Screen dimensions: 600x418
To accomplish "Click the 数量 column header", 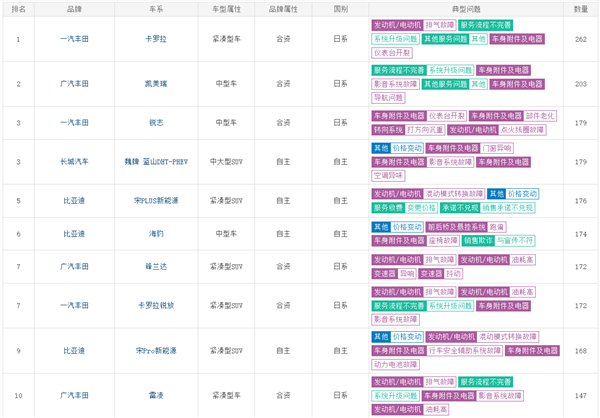I will click(x=580, y=9).
